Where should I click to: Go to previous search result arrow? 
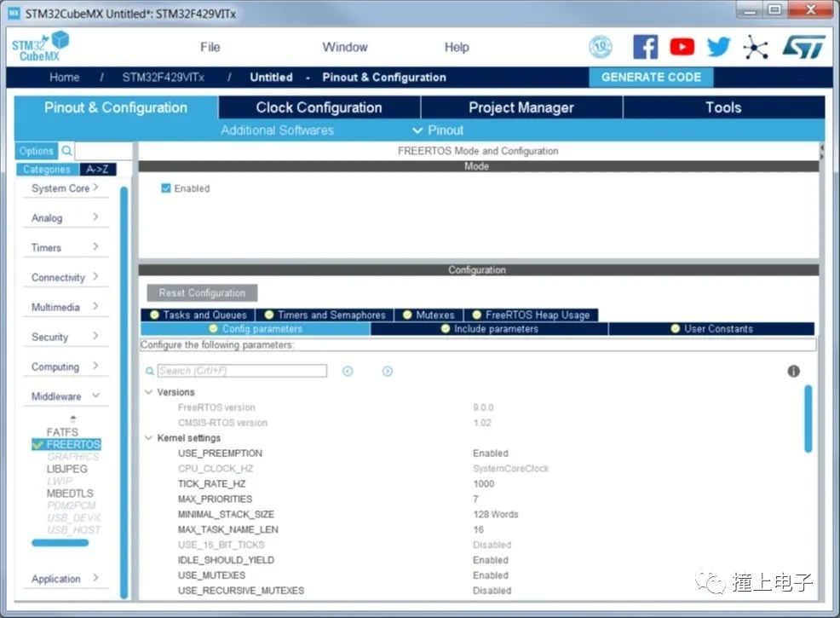[x=348, y=371]
